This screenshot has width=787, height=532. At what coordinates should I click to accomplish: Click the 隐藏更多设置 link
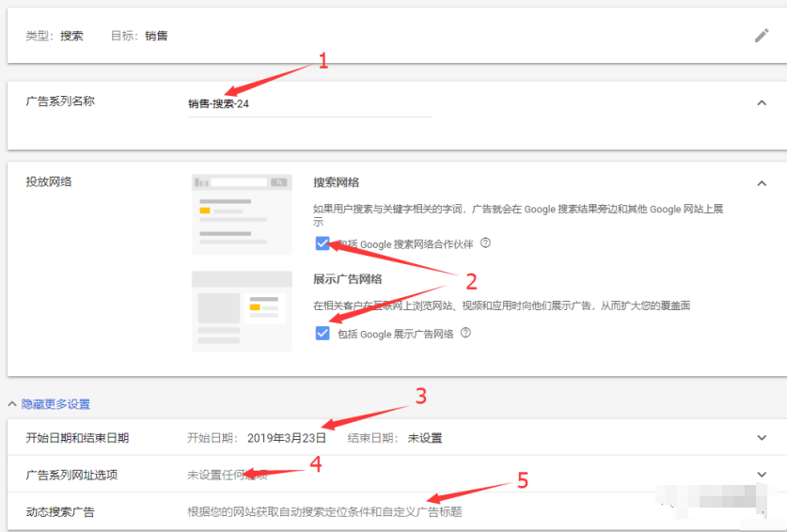click(55, 404)
